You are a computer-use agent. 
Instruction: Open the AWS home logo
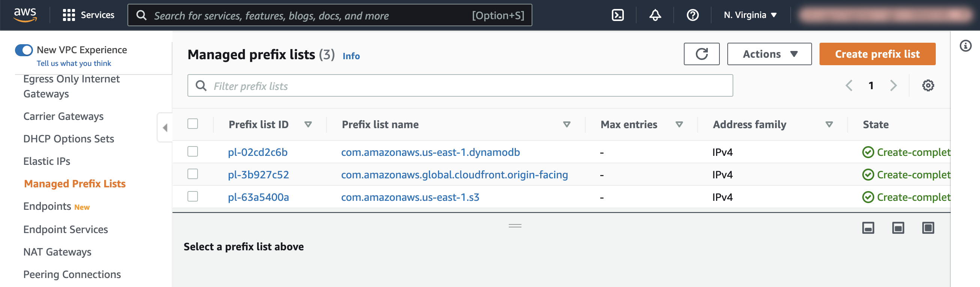(25, 15)
